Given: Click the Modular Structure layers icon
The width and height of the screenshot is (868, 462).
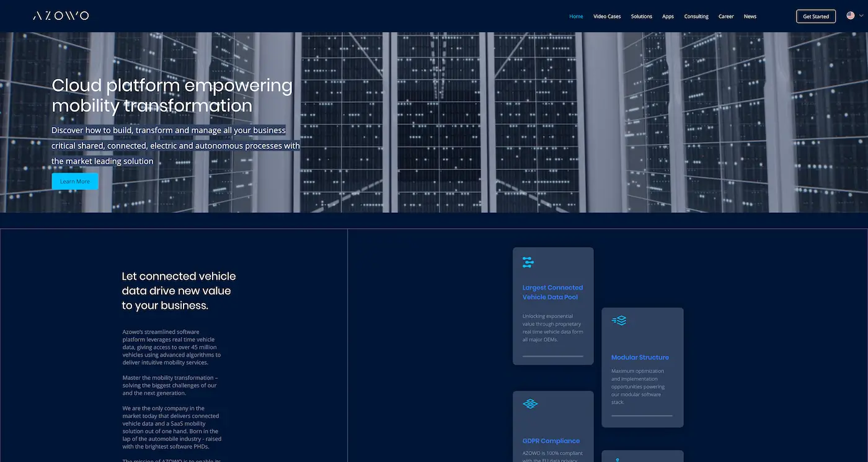Looking at the screenshot, I should click(x=619, y=321).
